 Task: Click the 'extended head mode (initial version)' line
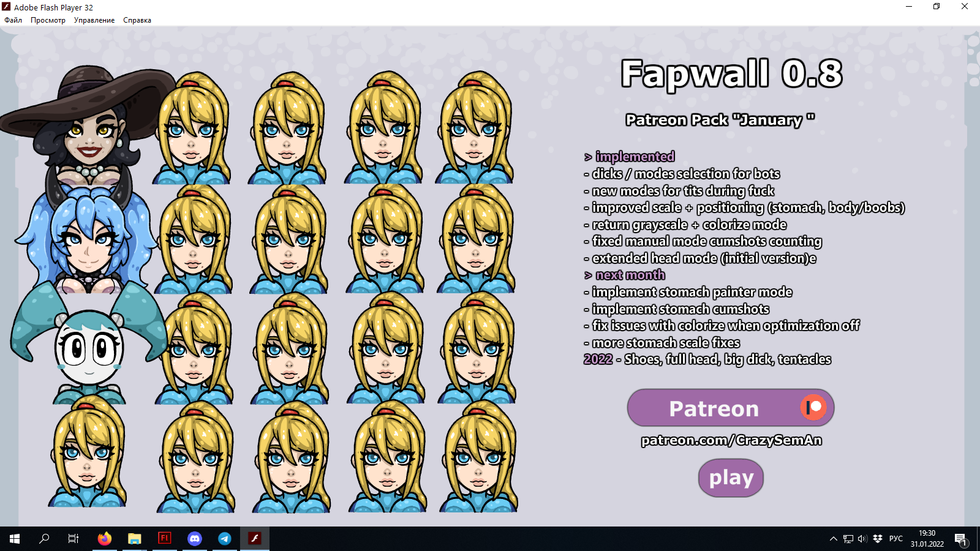pyautogui.click(x=700, y=258)
